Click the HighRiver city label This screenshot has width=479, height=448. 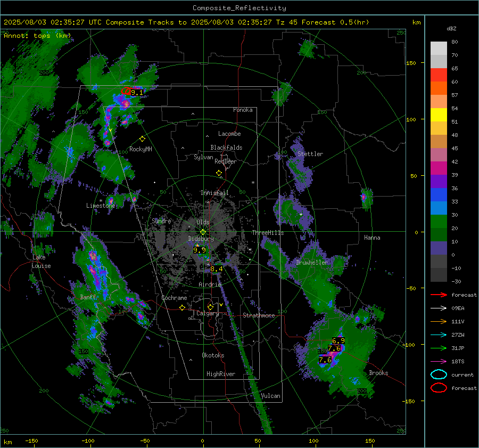pos(221,374)
